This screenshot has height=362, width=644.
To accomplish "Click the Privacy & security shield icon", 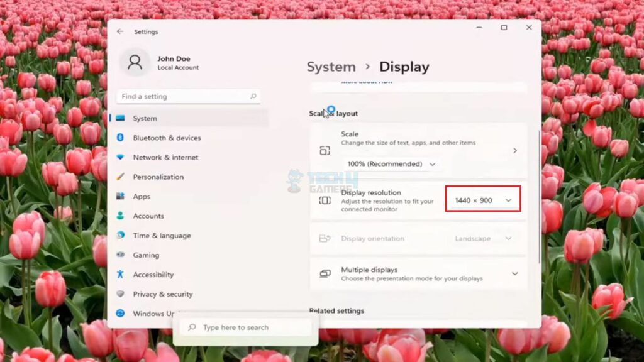I will pyautogui.click(x=120, y=294).
